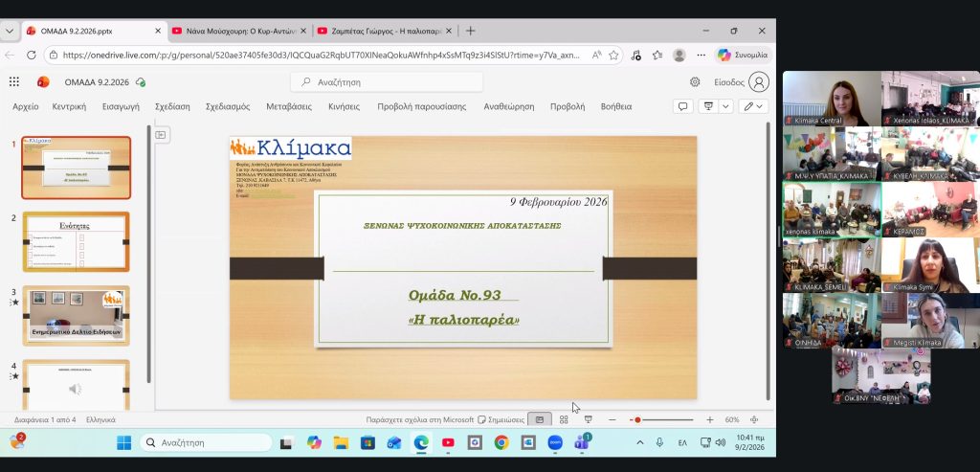Expand the browser tab search chevron

click(10, 31)
